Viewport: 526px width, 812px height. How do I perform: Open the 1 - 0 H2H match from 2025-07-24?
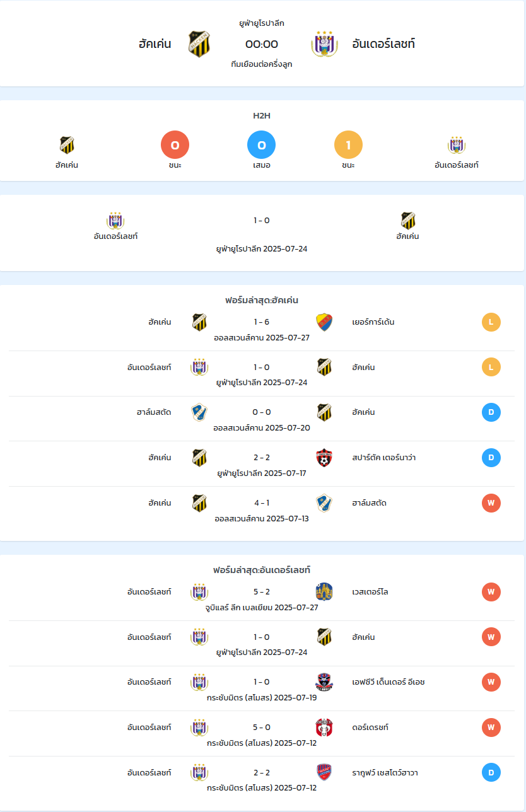[x=262, y=233]
